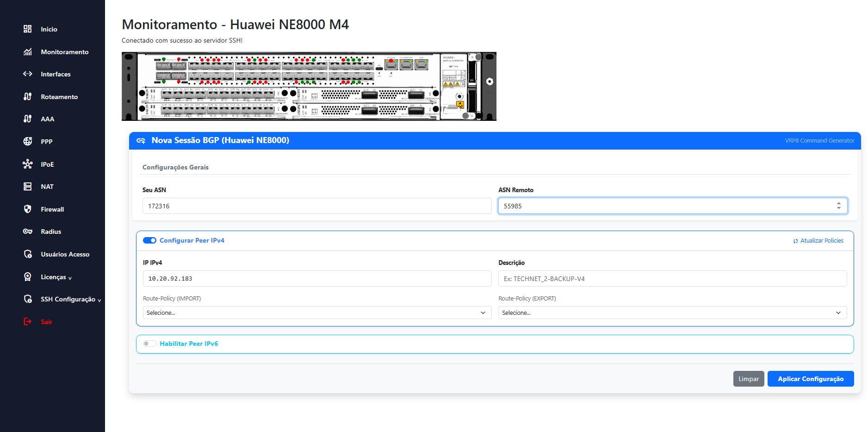The height and width of the screenshot is (432, 868).
Task: Open the Usuários Acesso menu item
Action: click(x=65, y=254)
